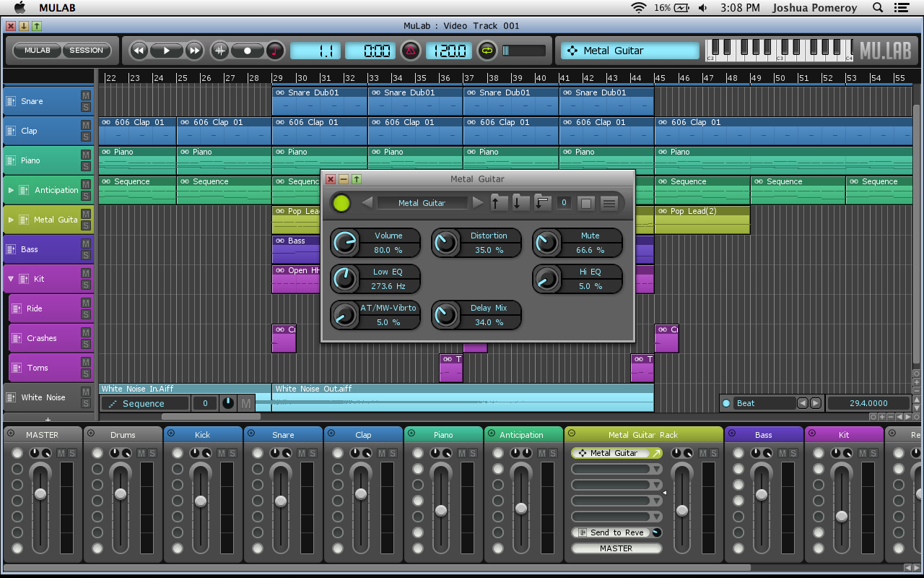
Task: Mute the Snare track
Action: coord(85,95)
